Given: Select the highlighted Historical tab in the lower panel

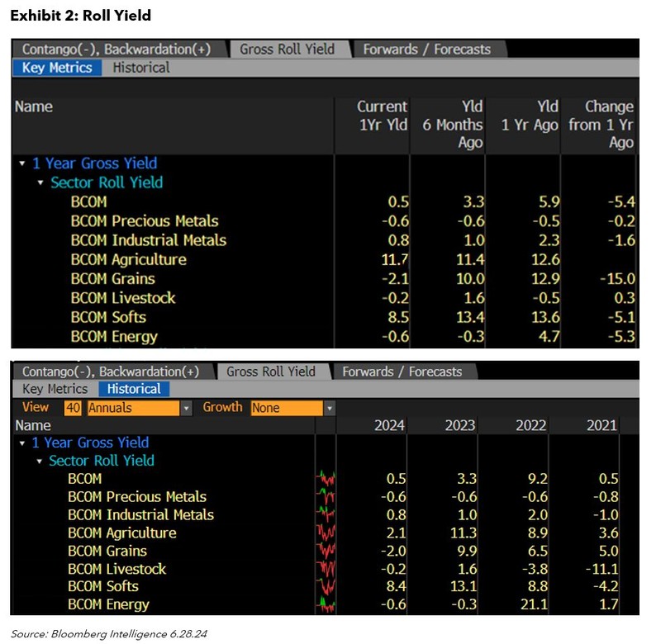Looking at the screenshot, I should point(134,389).
